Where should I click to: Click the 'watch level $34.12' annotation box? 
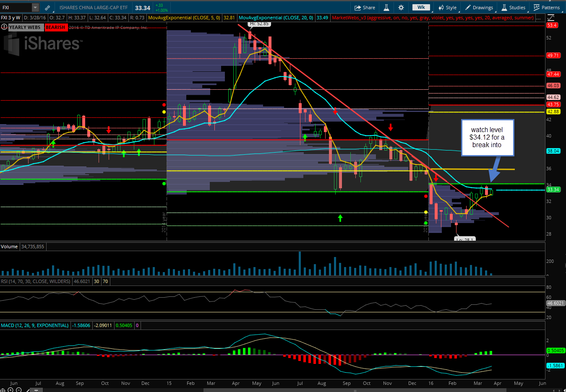pyautogui.click(x=487, y=138)
